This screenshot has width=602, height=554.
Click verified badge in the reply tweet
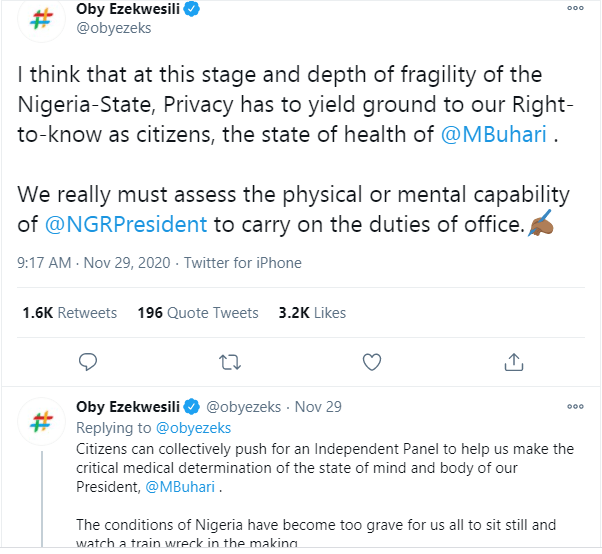point(190,407)
